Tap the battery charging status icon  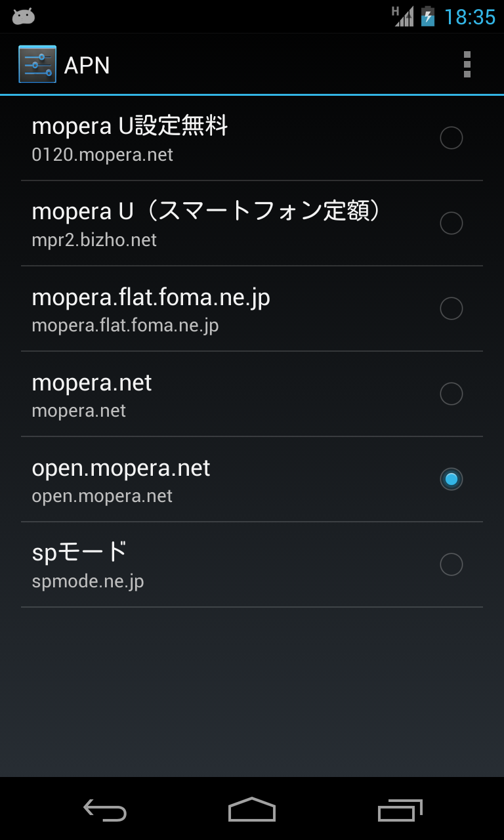pyautogui.click(x=428, y=16)
